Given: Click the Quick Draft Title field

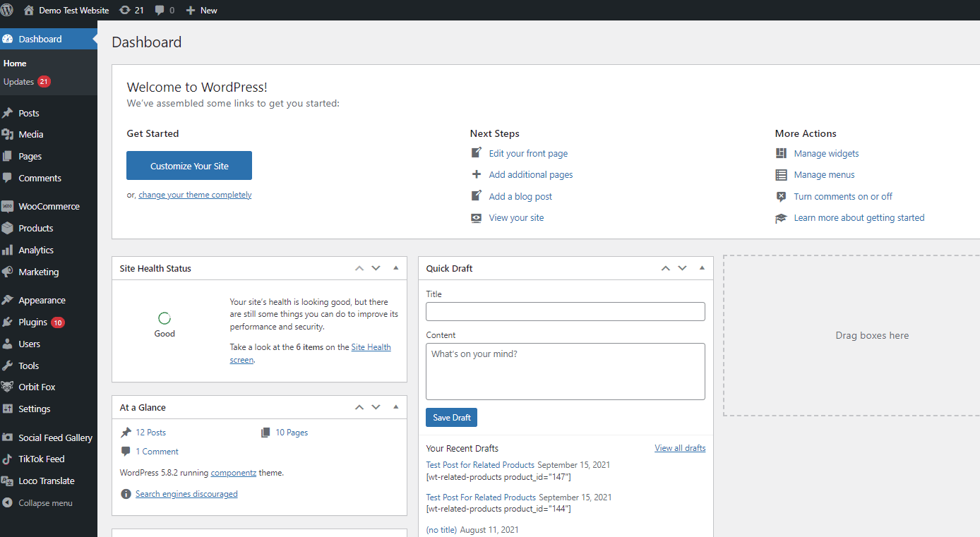Looking at the screenshot, I should click(566, 311).
